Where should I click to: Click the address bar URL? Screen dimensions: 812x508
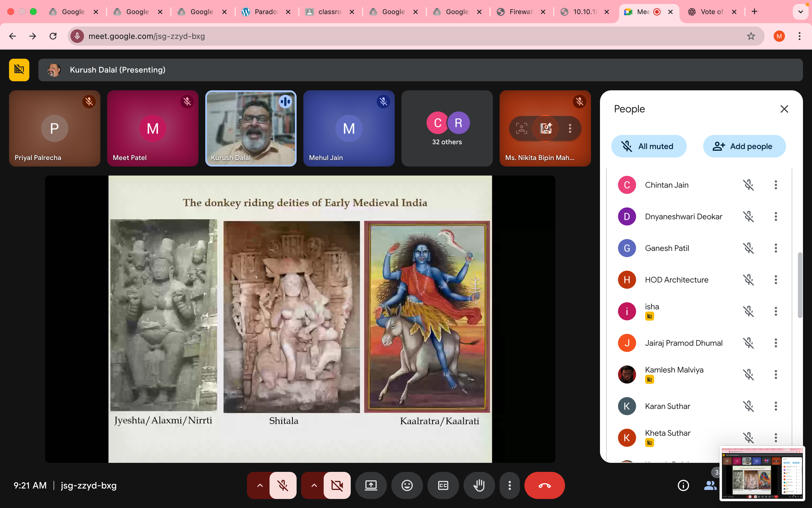[147, 36]
